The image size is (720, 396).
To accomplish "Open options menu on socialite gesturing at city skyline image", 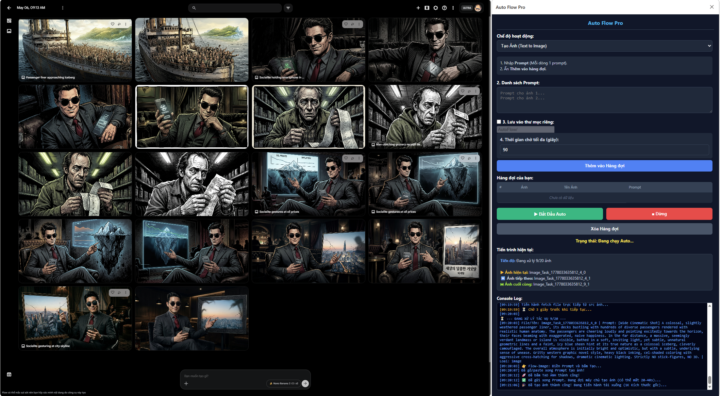I will (126, 292).
